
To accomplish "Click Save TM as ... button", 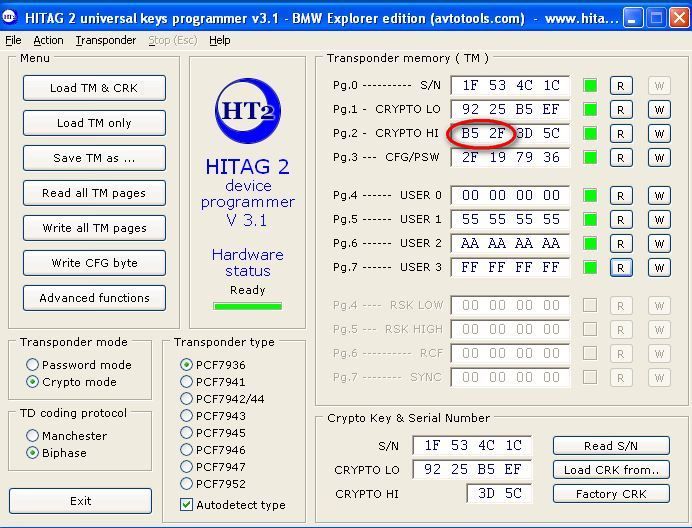I will click(94, 158).
